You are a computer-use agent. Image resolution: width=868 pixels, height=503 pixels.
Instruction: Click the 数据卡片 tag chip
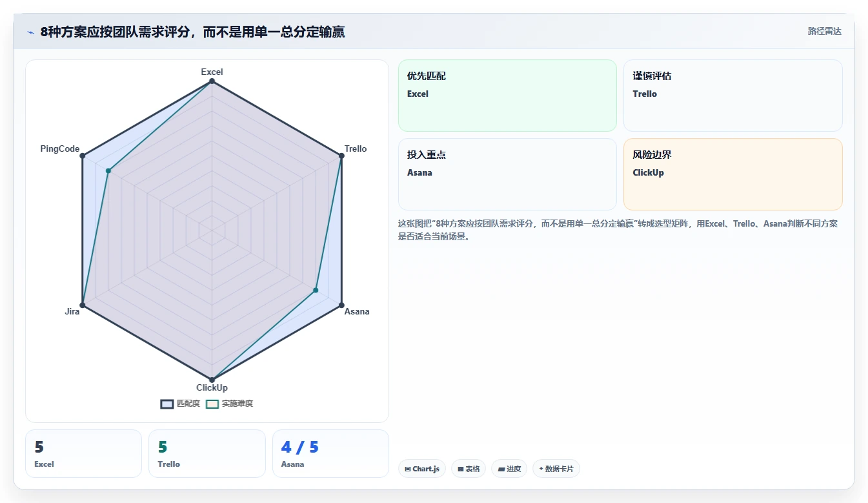pyautogui.click(x=556, y=469)
